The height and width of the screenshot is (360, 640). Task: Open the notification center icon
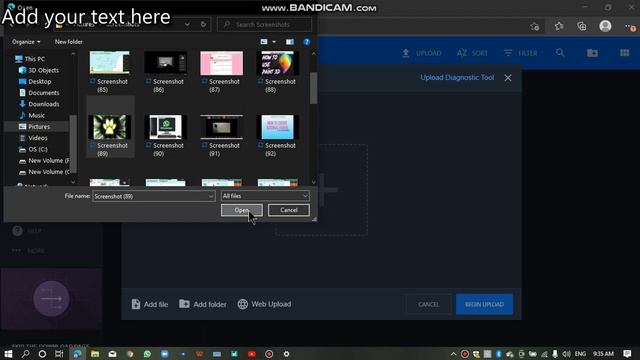click(x=627, y=353)
